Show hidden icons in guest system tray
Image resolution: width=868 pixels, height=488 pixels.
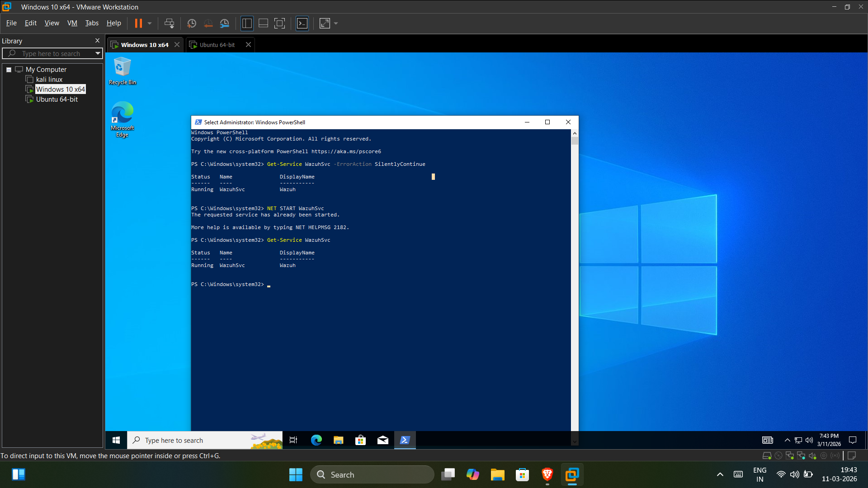click(x=788, y=440)
